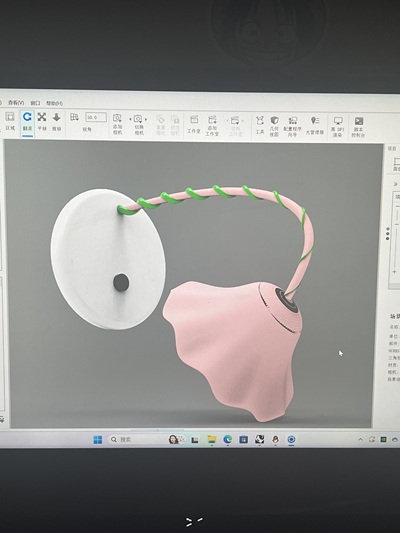Click the white disc model in viewport
Viewport: 400px width, 533px height.
point(108,259)
